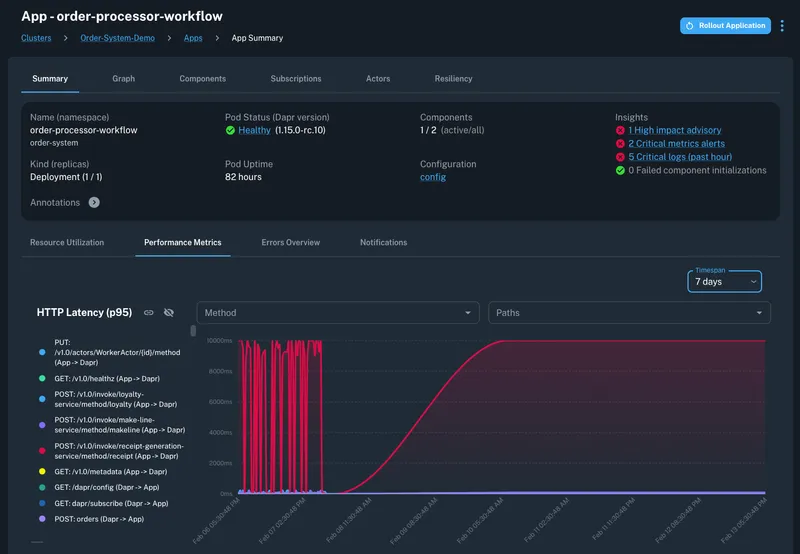Click the breadcrumb chevron after Clusters

[66, 38]
